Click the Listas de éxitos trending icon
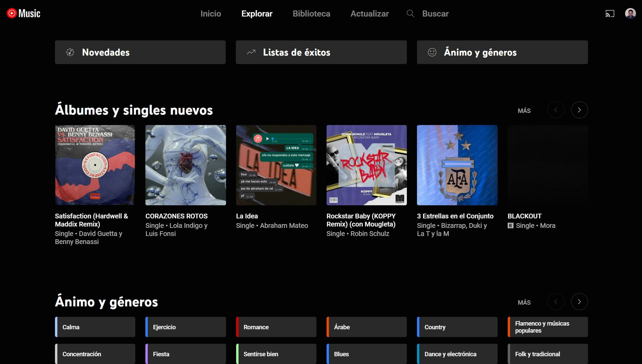 tap(251, 52)
